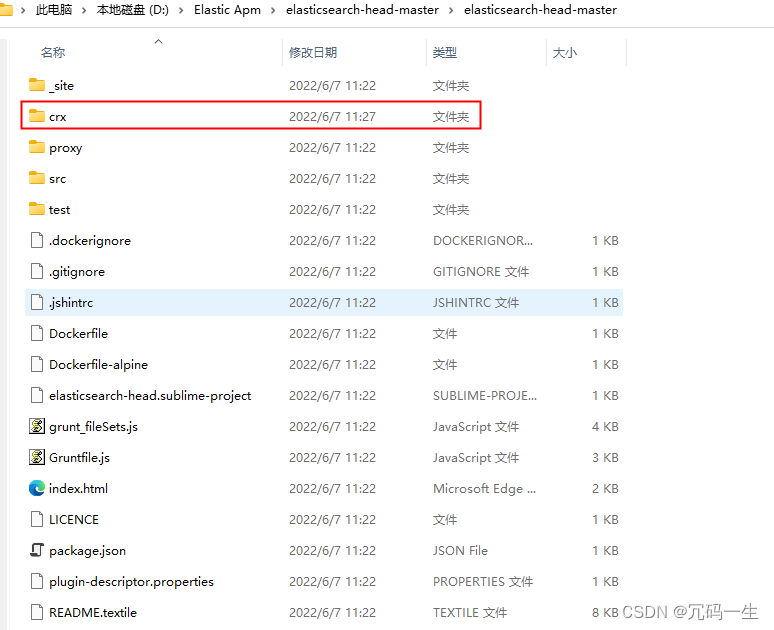The image size is (774, 630).
Task: Click the Microsoft Edge ... type cell
Action: coord(484,489)
